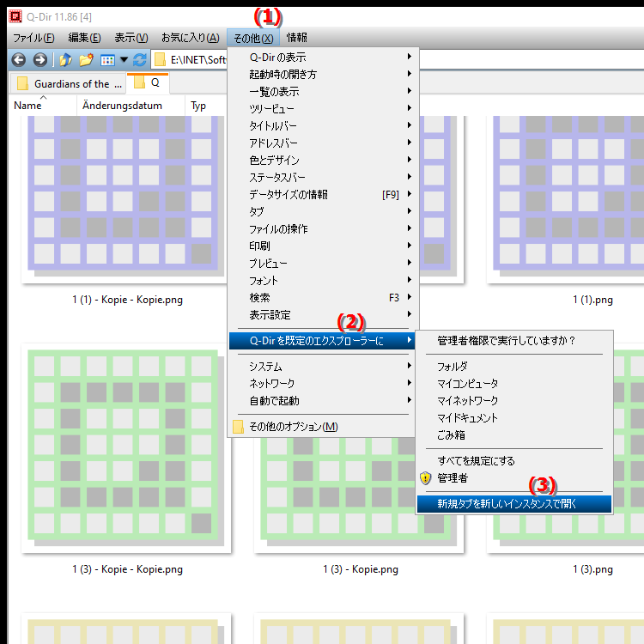Click file name 1 (3).png
Image resolution: width=644 pixels, height=644 pixels.
(592, 569)
